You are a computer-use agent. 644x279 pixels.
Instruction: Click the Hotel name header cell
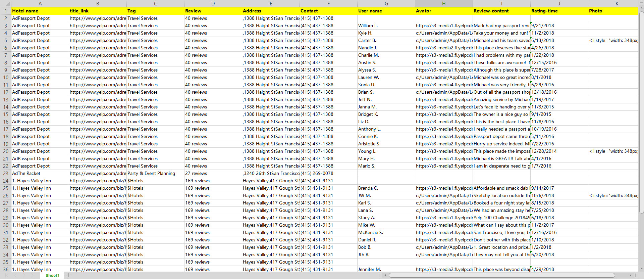(x=40, y=11)
